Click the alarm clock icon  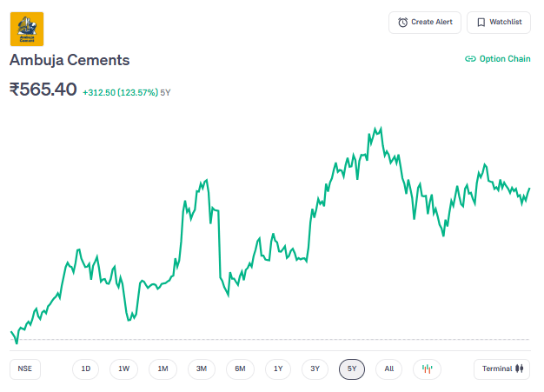coord(402,23)
